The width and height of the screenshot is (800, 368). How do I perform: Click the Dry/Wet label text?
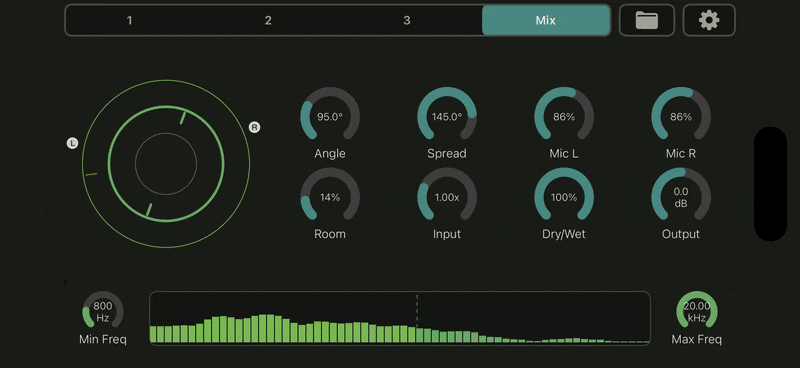click(x=564, y=234)
